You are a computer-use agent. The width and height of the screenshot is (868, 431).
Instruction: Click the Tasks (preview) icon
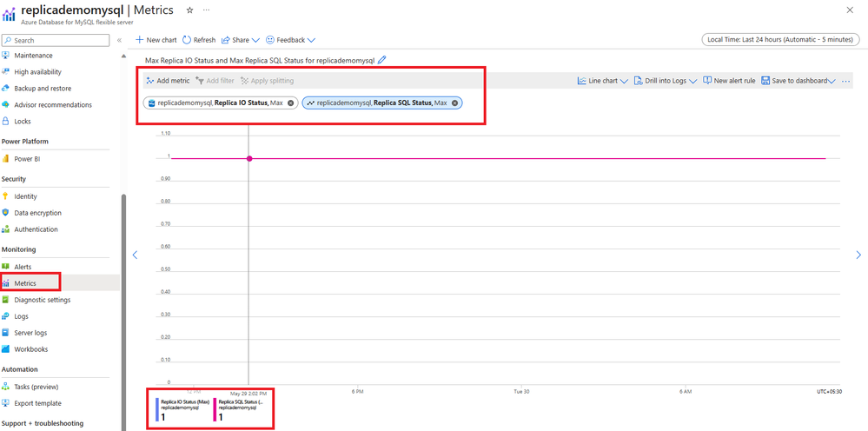tap(5, 387)
